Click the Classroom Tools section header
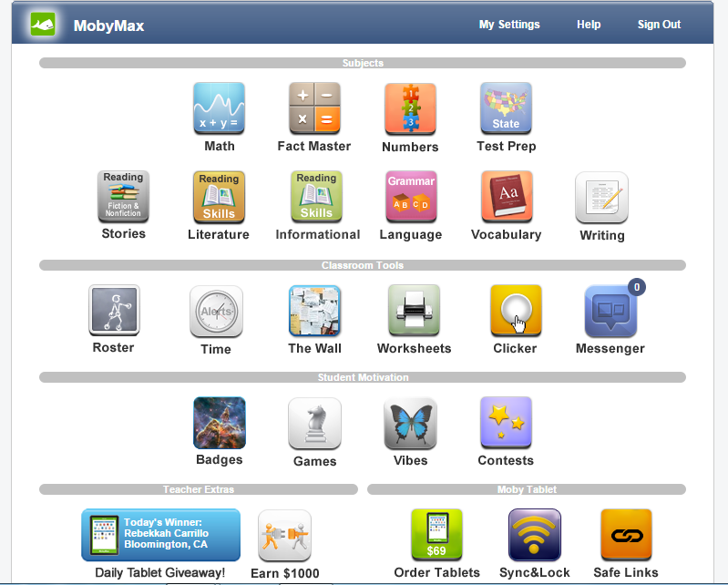The image size is (728, 585). coord(363,265)
